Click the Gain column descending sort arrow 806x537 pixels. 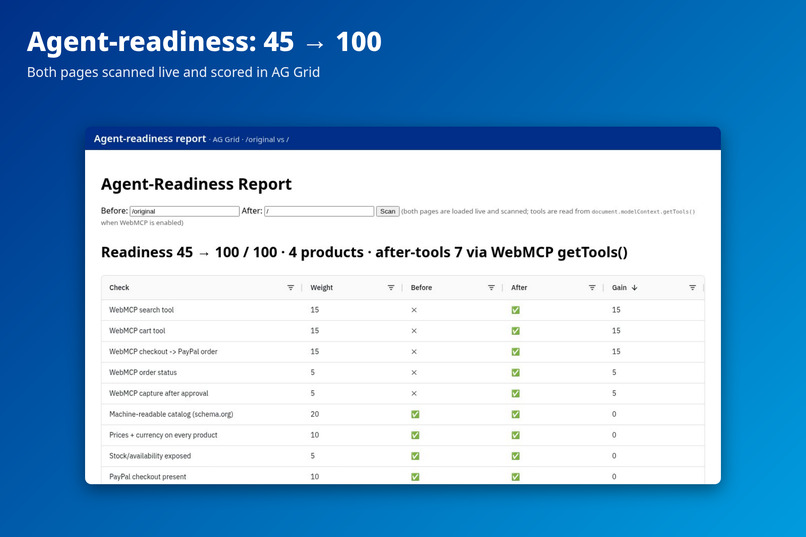point(634,288)
